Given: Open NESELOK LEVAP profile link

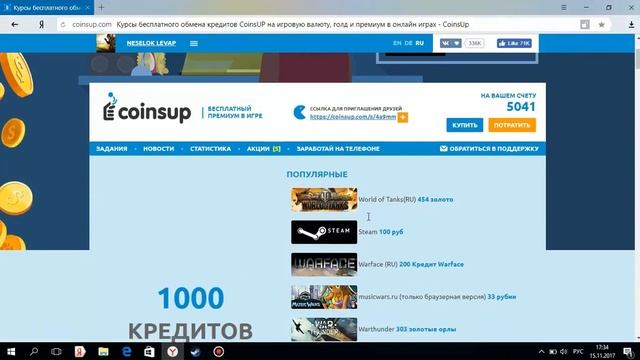Looking at the screenshot, I should click(151, 43).
